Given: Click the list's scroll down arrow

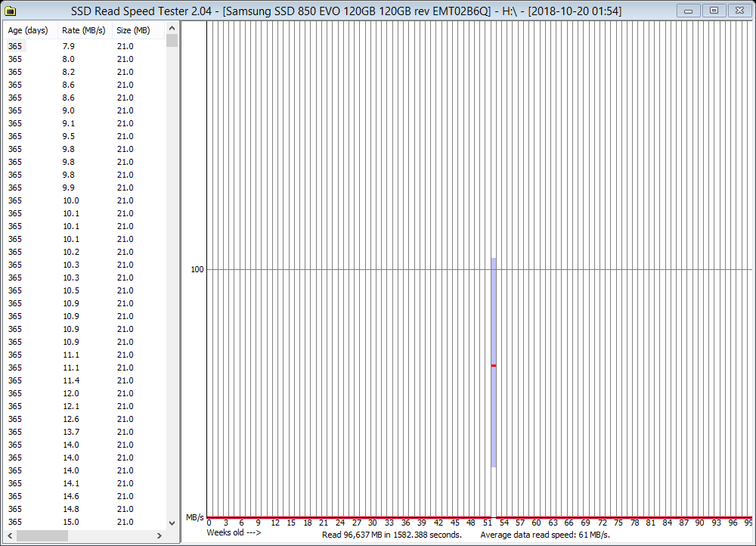Looking at the screenshot, I should coord(172,523).
